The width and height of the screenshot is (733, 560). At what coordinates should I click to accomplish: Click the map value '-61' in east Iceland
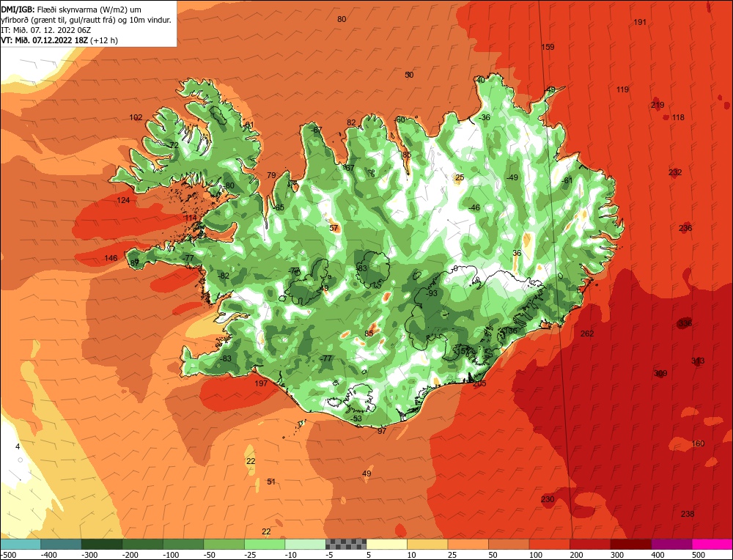(567, 180)
